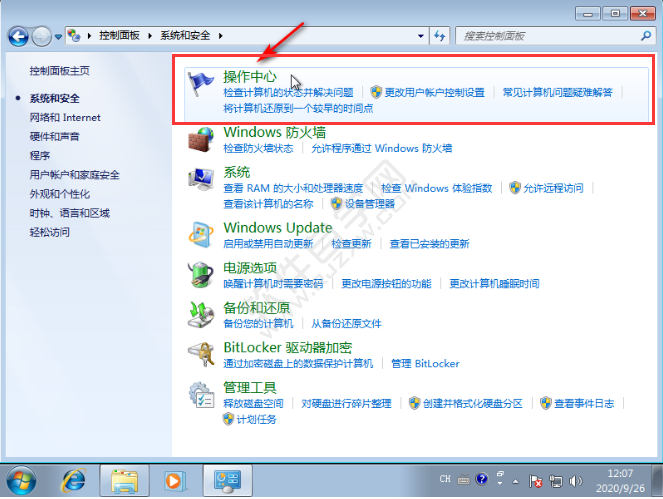Click 检查 Windows 体验指数 link
This screenshot has height=499, width=663.
437,188
